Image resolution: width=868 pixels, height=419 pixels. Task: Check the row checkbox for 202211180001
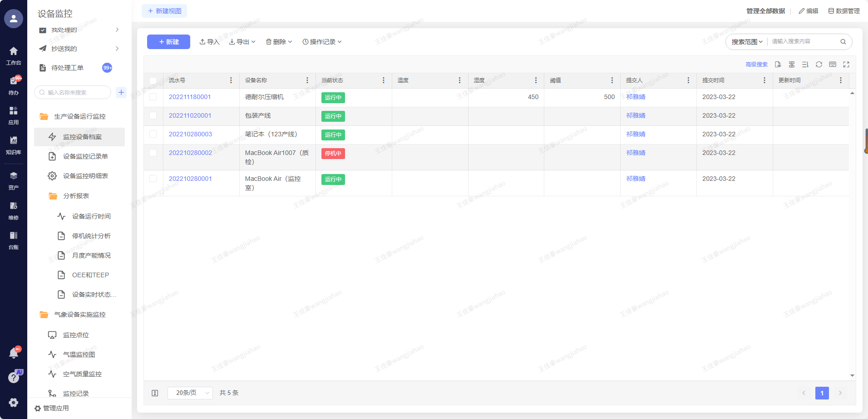pos(153,97)
